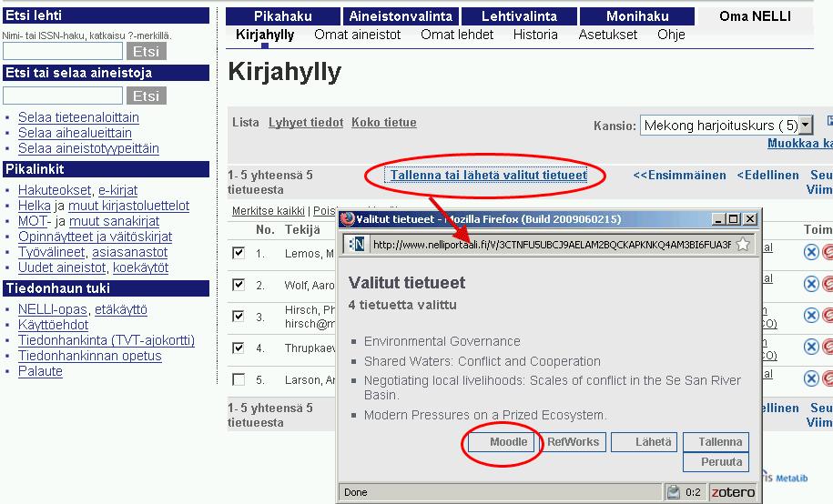Click the Tallenna button in the popup

coord(716,442)
